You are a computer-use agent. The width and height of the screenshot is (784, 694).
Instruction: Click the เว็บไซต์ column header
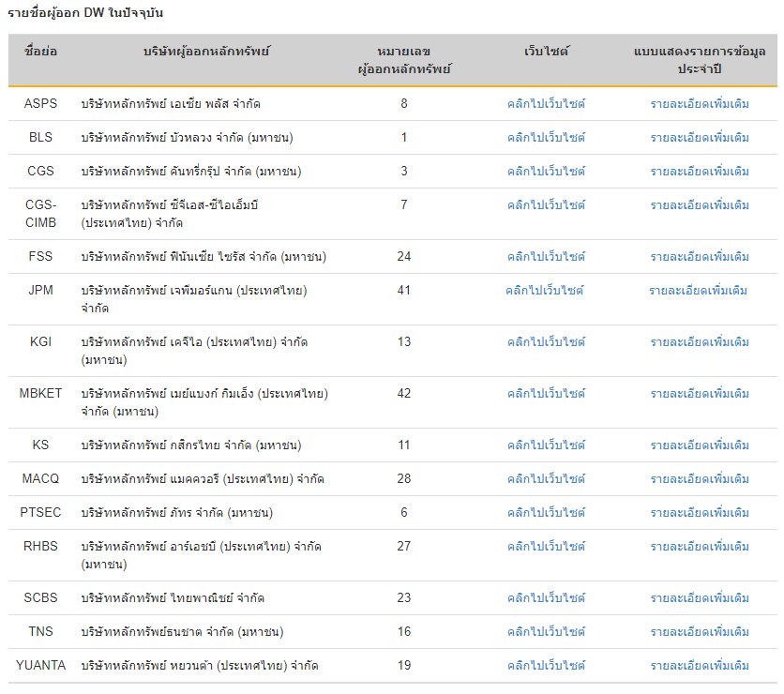pyautogui.click(x=546, y=51)
